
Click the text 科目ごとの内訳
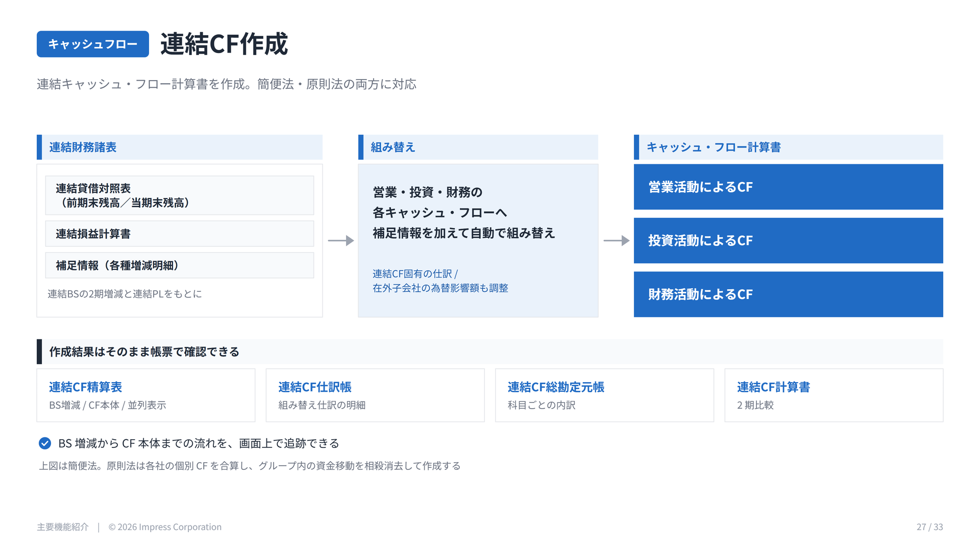542,405
